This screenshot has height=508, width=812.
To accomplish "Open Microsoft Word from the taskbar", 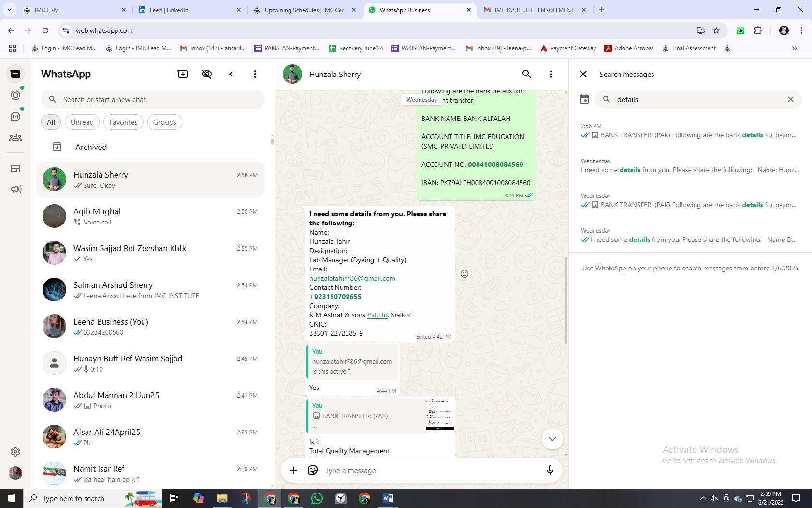I will click(x=388, y=498).
